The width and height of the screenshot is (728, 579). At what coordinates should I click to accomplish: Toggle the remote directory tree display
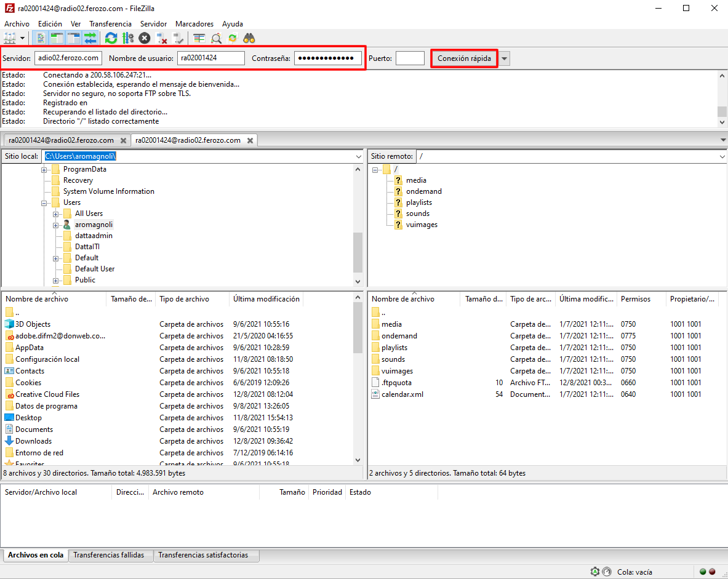pos(74,38)
